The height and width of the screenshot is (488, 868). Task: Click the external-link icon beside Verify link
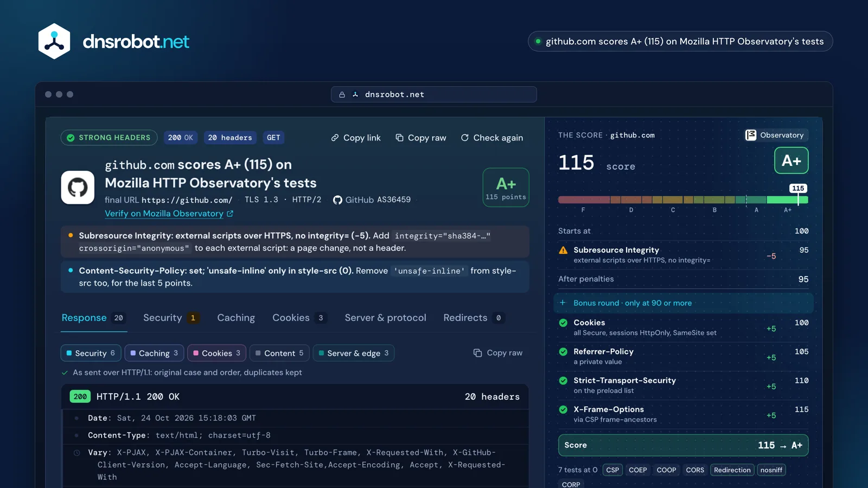230,214
